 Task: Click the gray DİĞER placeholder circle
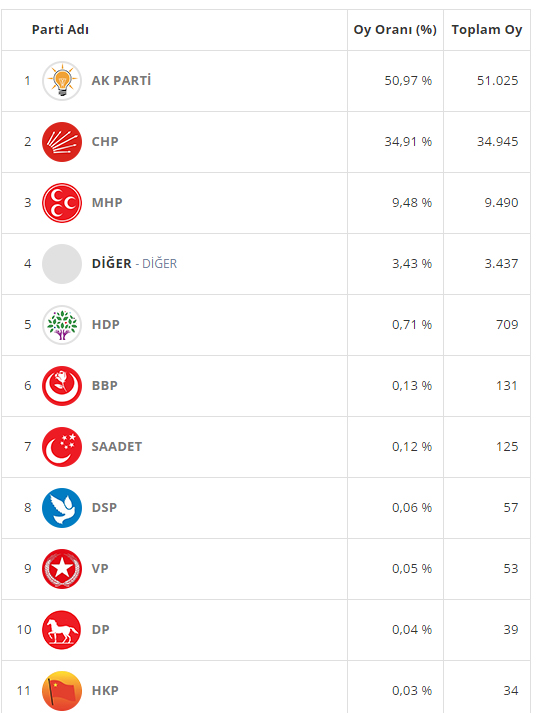(x=62, y=264)
